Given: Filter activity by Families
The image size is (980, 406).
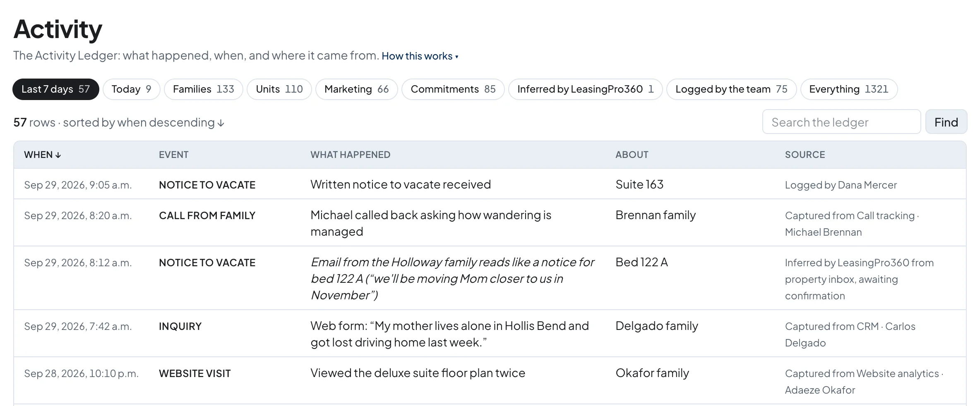Looking at the screenshot, I should [x=203, y=89].
